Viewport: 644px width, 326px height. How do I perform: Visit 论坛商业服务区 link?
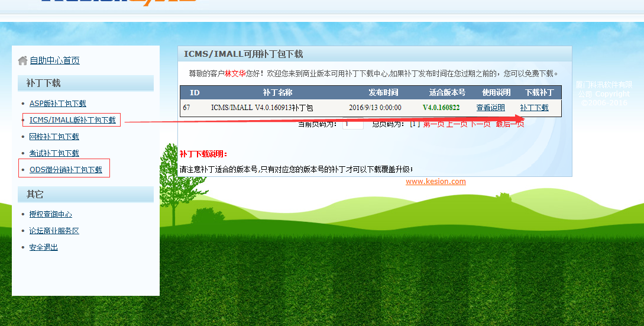(54, 231)
